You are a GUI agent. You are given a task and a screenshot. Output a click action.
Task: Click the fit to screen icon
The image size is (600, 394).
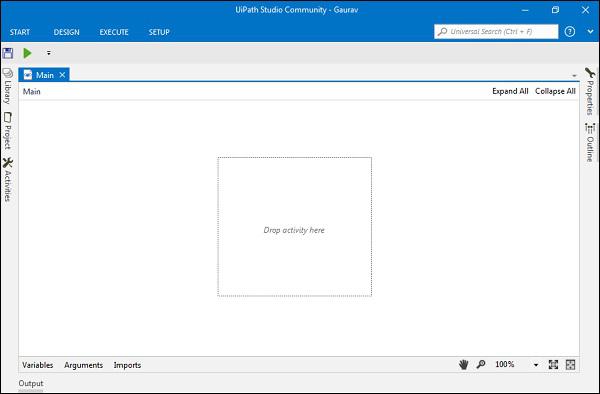pyautogui.click(x=553, y=365)
